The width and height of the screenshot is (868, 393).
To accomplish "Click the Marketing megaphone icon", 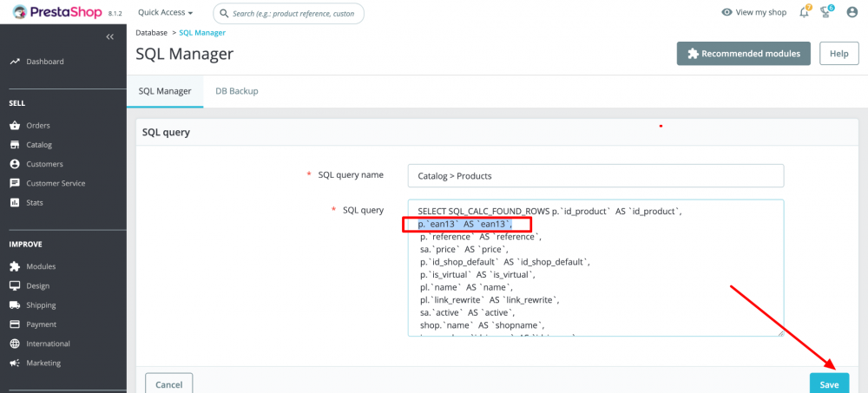I will click(x=15, y=364).
